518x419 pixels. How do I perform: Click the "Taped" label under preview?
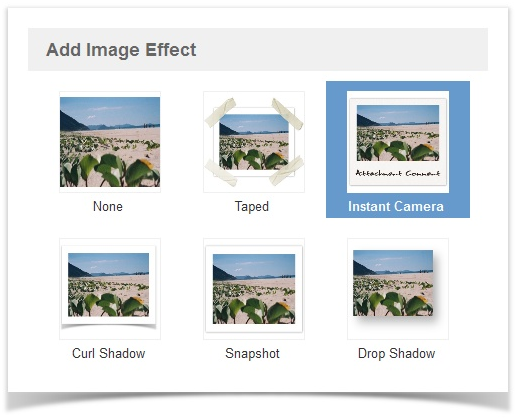(x=252, y=207)
